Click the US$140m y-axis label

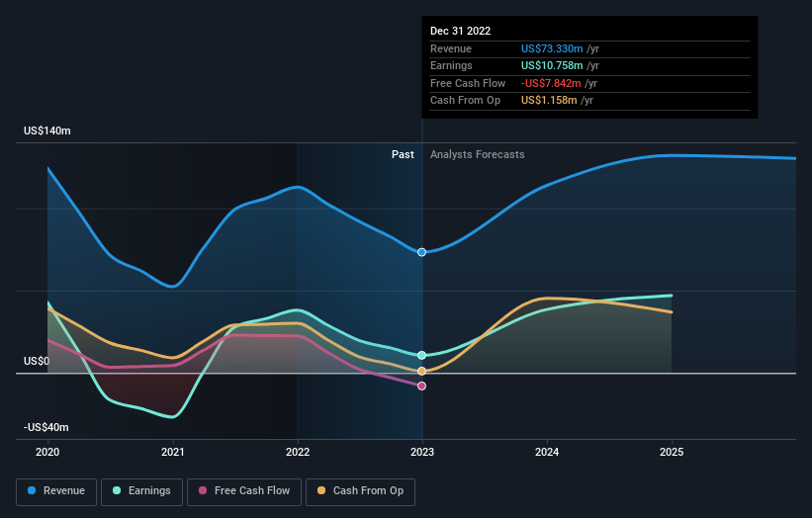[x=47, y=130]
